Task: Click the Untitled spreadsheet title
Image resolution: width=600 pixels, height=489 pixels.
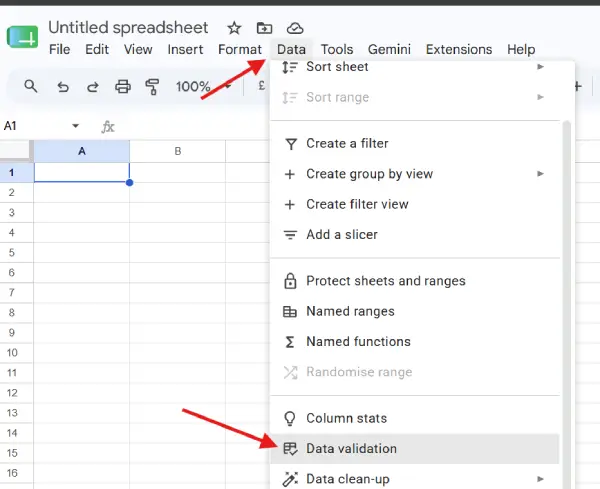Action: click(128, 28)
